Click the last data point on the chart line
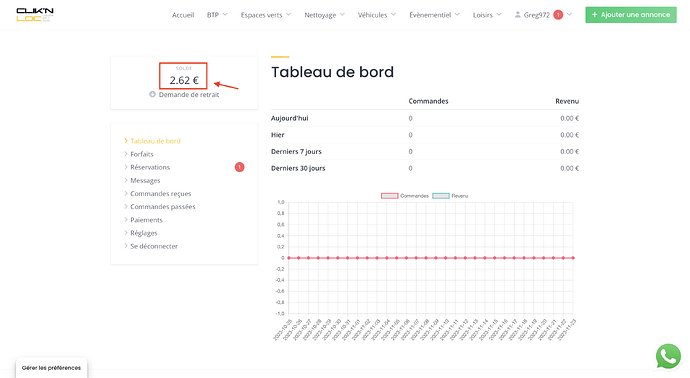This screenshot has width=690, height=378. [573, 258]
